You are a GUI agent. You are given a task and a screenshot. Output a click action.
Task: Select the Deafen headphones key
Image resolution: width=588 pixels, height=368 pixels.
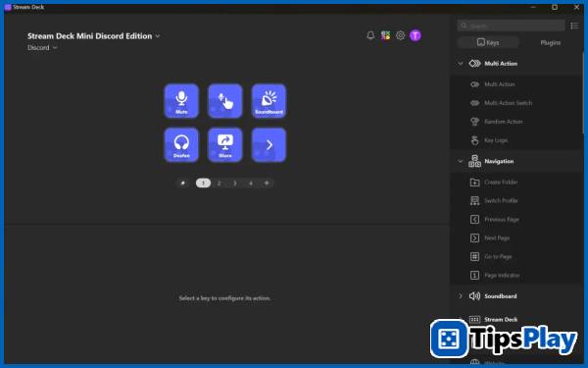181,145
